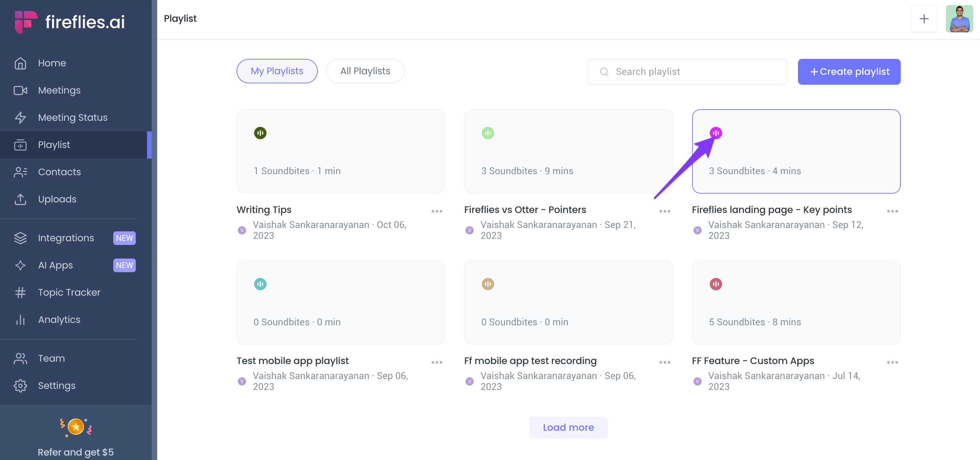
Task: Navigate to Analytics in sidebar
Action: 76,319
